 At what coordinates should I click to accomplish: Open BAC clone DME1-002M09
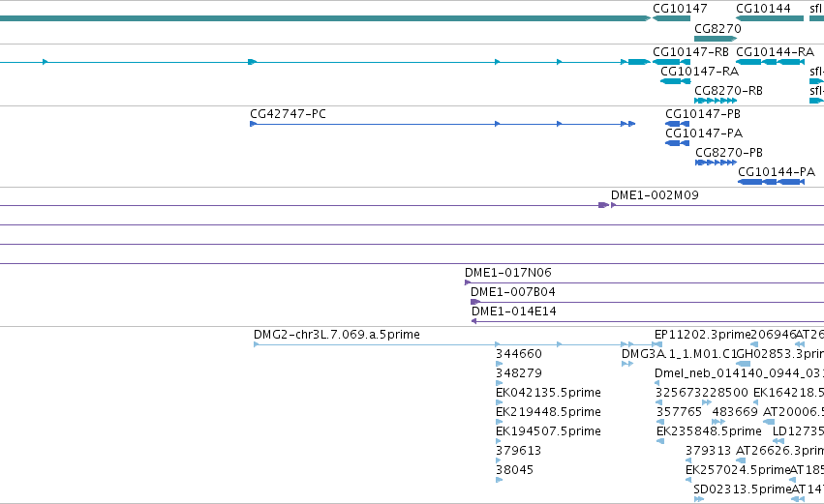click(655, 195)
